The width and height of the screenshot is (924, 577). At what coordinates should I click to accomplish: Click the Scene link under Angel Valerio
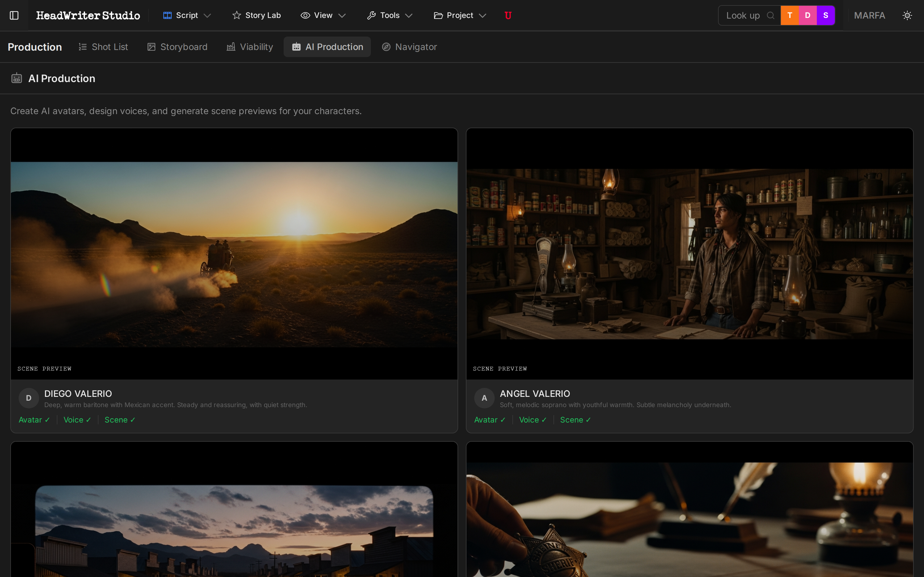click(575, 419)
